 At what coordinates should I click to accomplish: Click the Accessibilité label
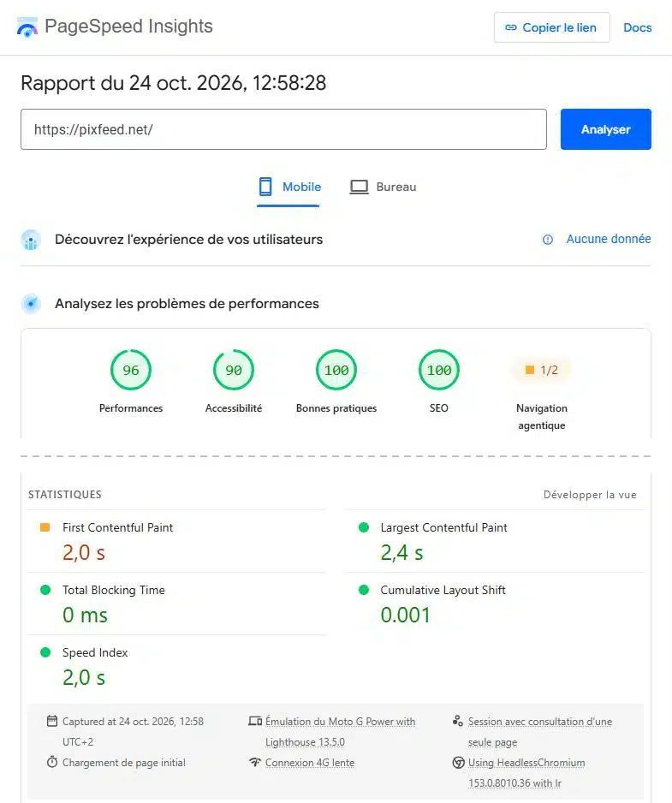(234, 408)
